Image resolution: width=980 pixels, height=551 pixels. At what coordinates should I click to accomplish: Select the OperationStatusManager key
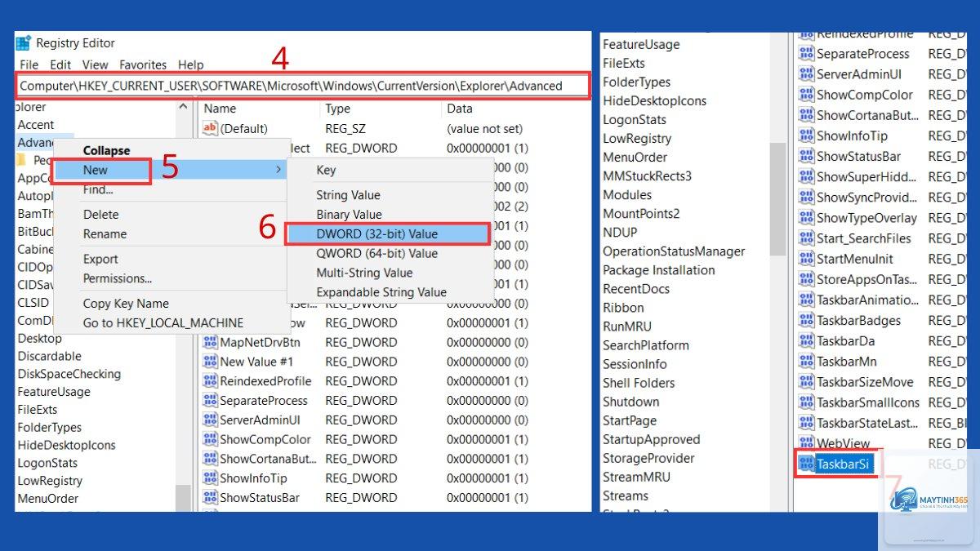click(674, 251)
